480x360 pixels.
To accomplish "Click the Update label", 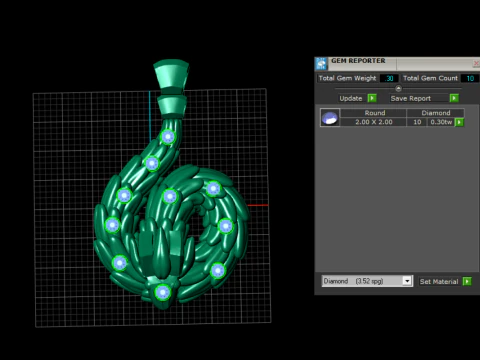I will (351, 98).
